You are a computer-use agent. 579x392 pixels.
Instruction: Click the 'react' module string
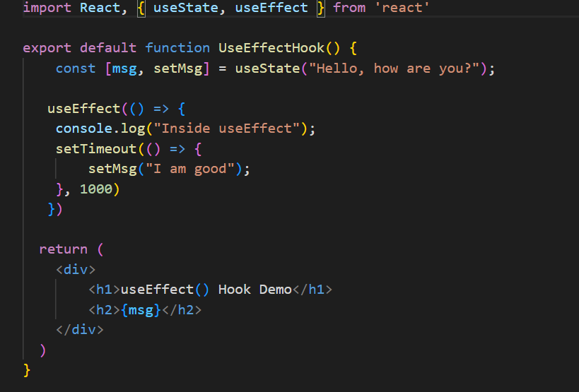click(402, 8)
